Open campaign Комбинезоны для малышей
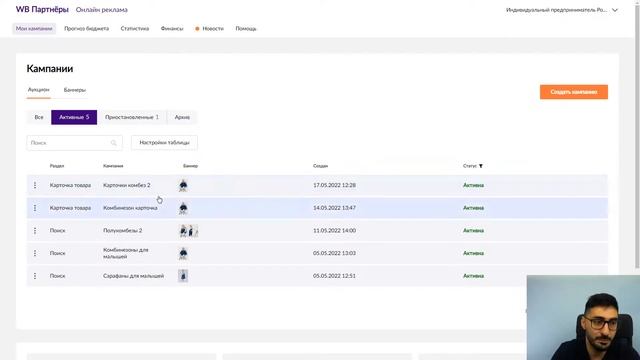Image resolution: width=640 pixels, height=360 pixels. click(x=126, y=253)
